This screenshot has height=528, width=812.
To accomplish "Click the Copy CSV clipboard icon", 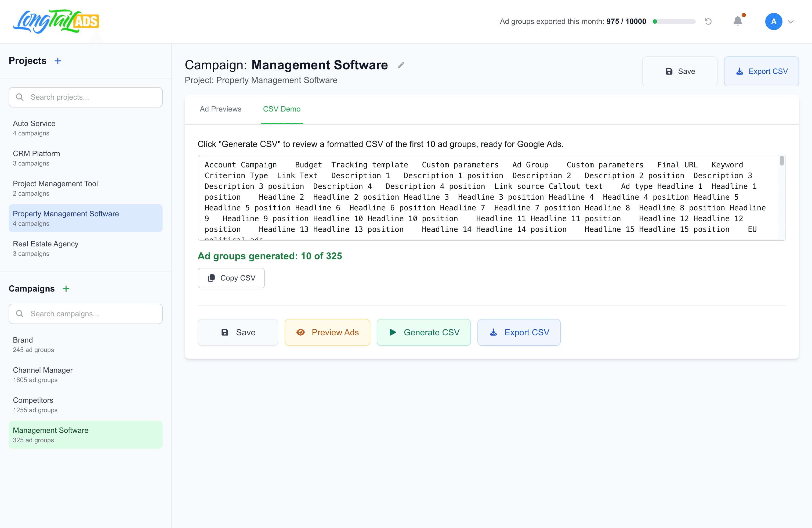I will [212, 278].
